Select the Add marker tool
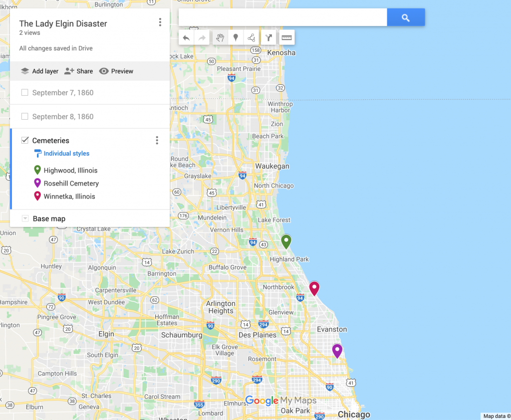Screen dimensions: 511x420 236,38
